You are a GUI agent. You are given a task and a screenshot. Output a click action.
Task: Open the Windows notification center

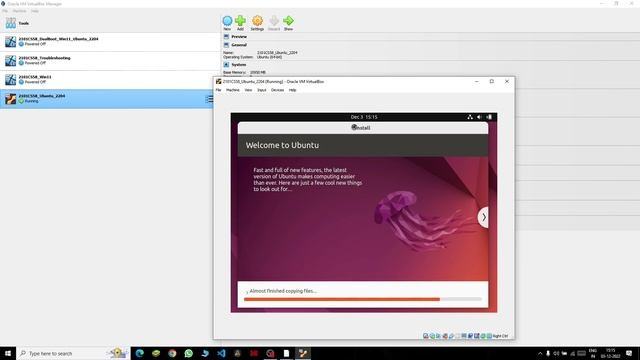click(x=629, y=353)
